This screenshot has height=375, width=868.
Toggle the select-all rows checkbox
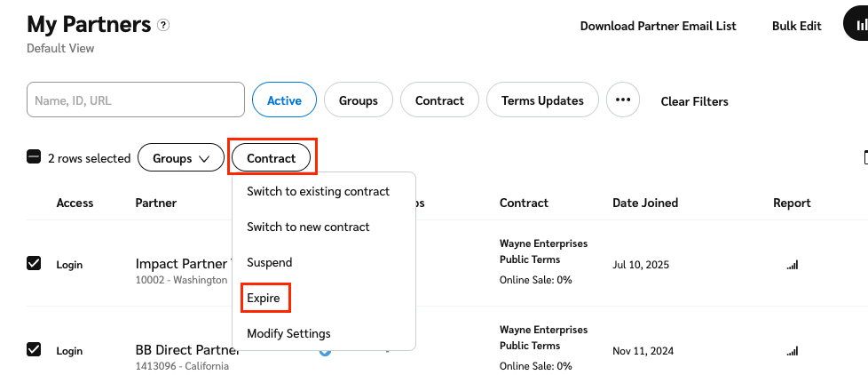tap(34, 157)
